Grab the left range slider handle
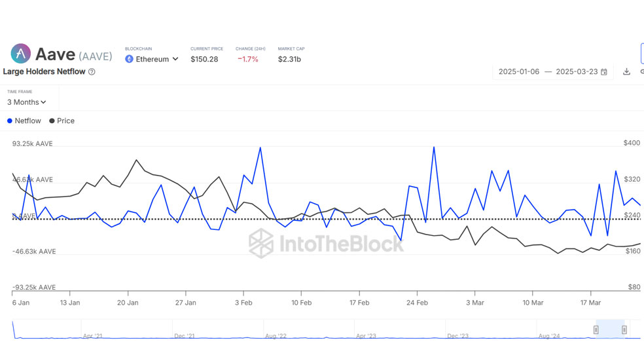 (596, 330)
